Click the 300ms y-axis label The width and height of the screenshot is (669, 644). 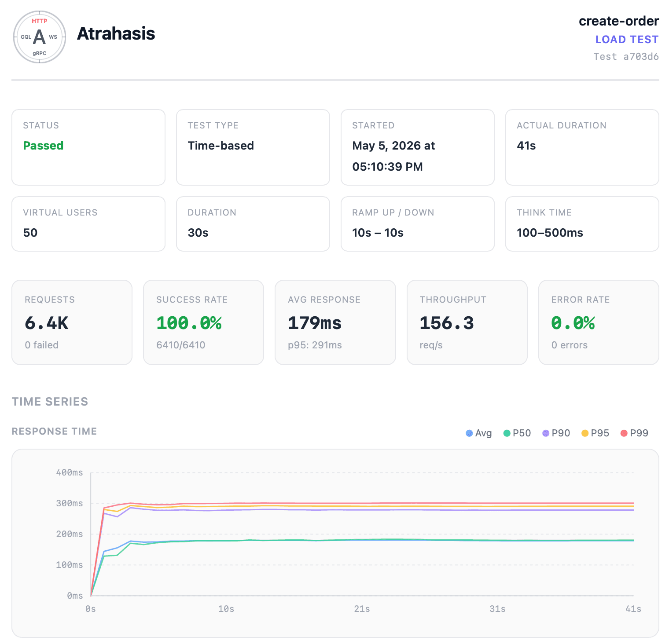[x=70, y=503]
